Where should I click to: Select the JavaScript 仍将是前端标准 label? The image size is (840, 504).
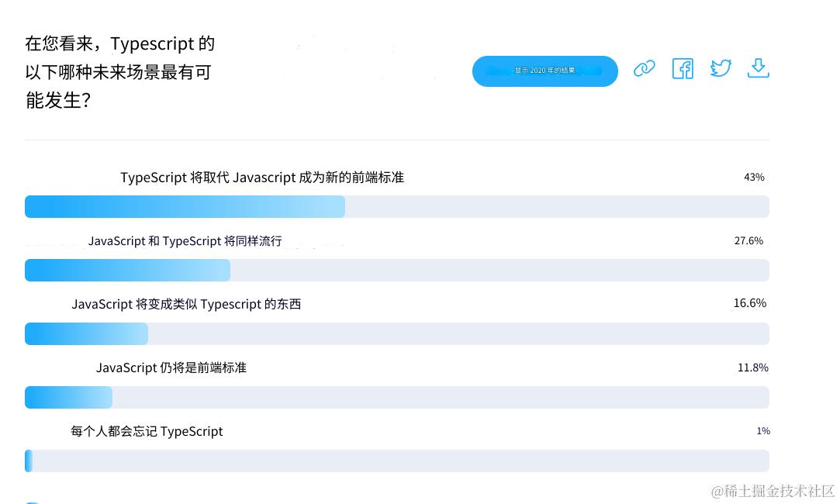click(x=171, y=368)
